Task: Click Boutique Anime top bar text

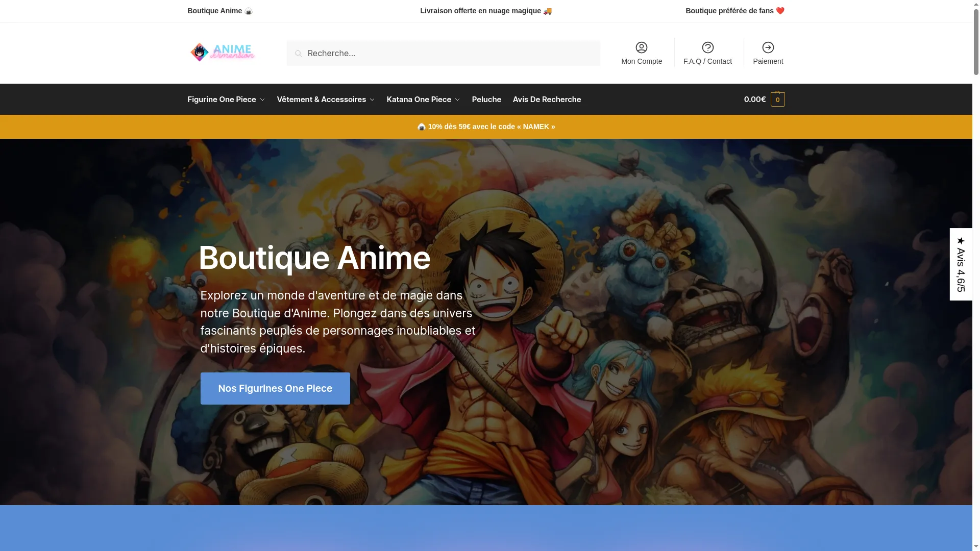Action: (x=220, y=11)
